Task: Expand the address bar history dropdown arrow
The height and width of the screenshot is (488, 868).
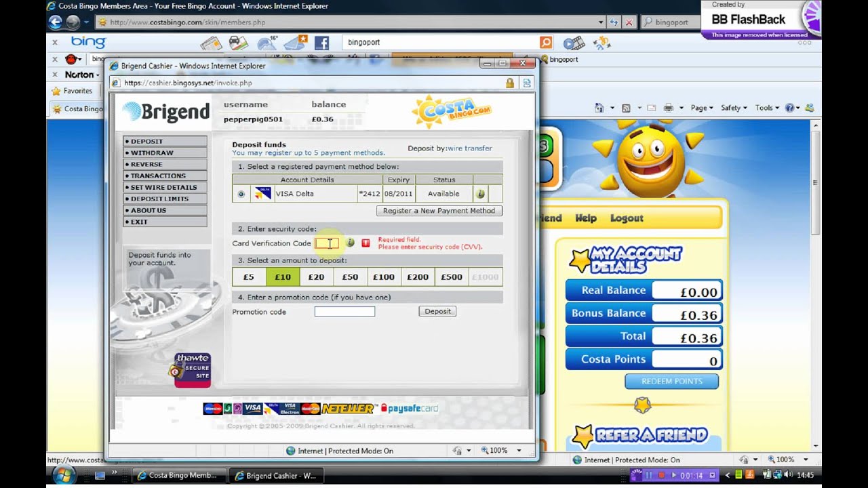Action: [601, 22]
